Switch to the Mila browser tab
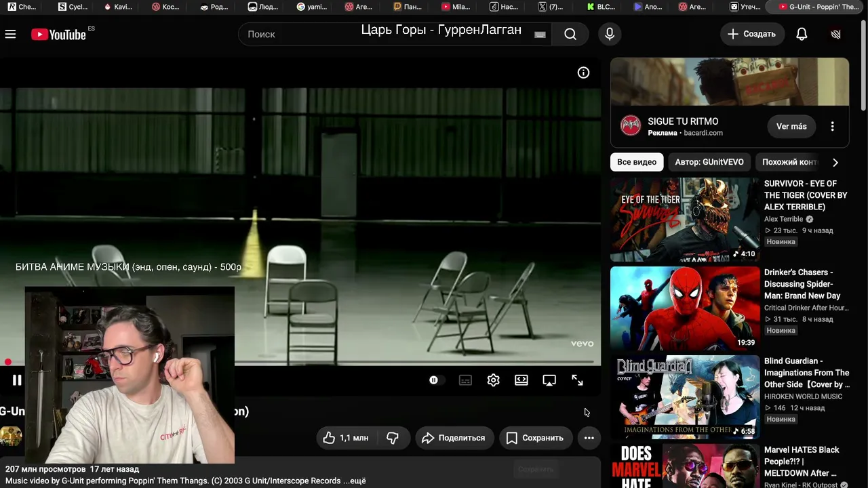The height and width of the screenshot is (488, 868). coord(456,7)
